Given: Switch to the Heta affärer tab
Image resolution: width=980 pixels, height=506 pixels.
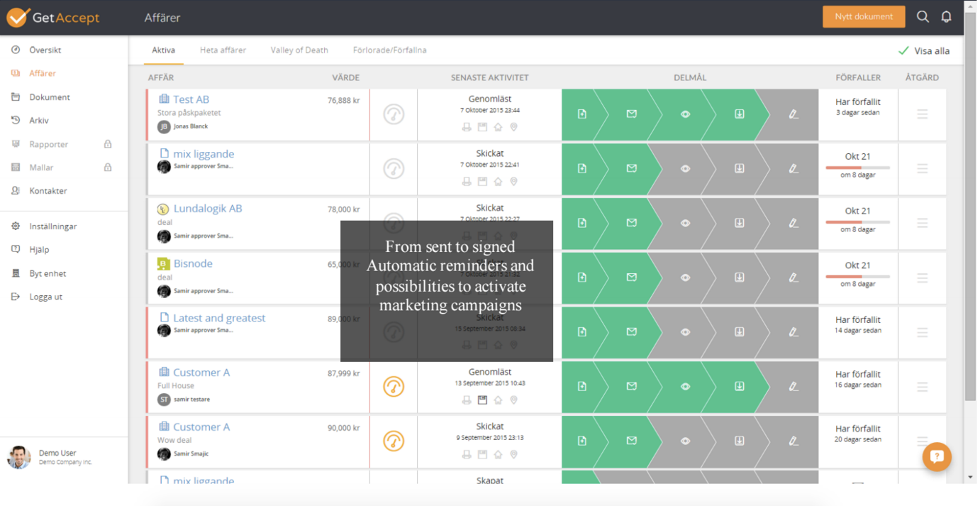Looking at the screenshot, I should tap(223, 50).
